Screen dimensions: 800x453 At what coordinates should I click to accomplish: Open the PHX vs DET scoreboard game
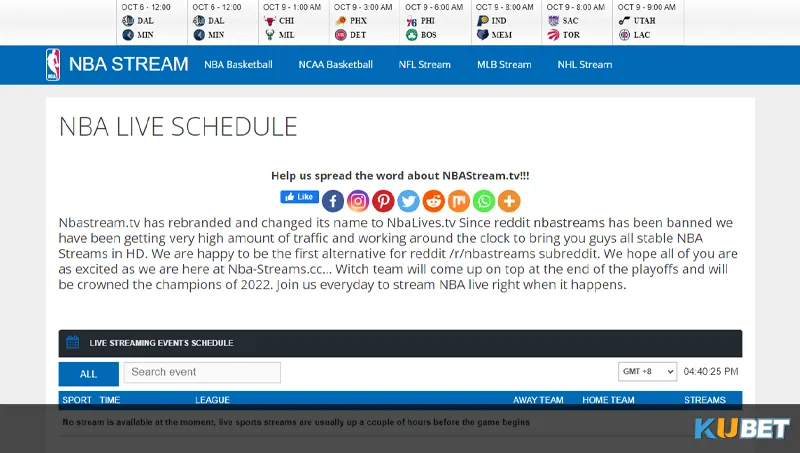[x=364, y=22]
